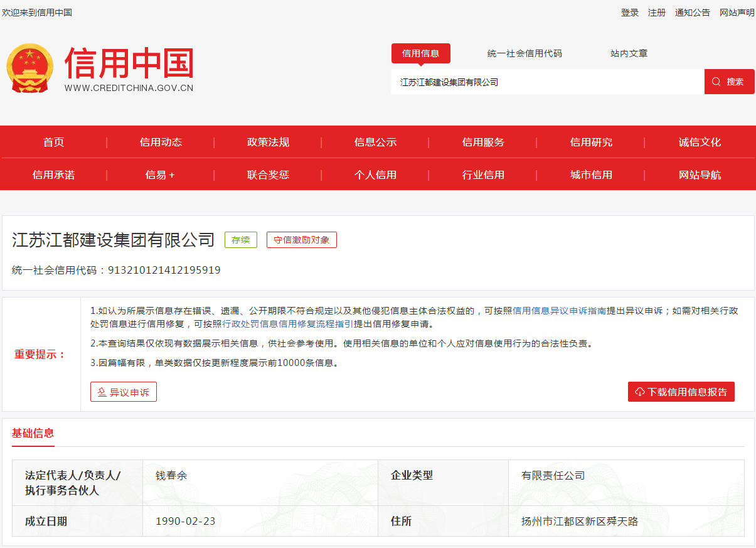Click the red 搜索 search button
Image resolution: width=756 pixels, height=548 pixels.
tap(729, 82)
